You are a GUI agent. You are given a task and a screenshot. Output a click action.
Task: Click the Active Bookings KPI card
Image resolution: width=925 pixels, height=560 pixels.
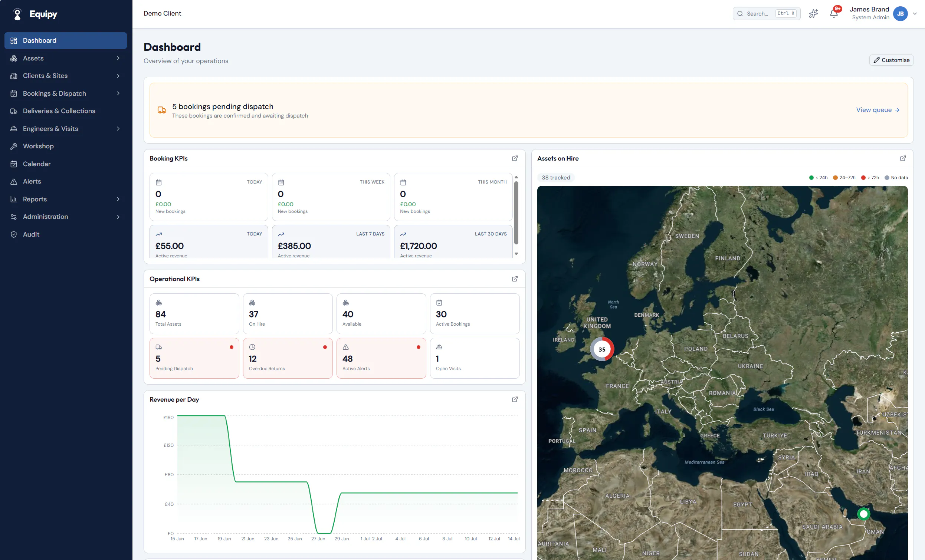coord(475,314)
